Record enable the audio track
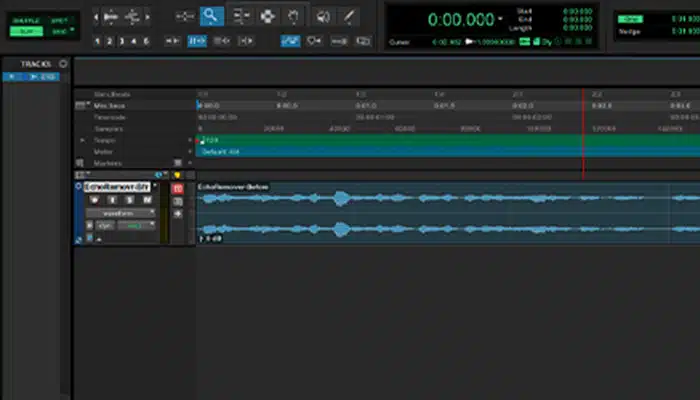The image size is (700, 400). 94,200
